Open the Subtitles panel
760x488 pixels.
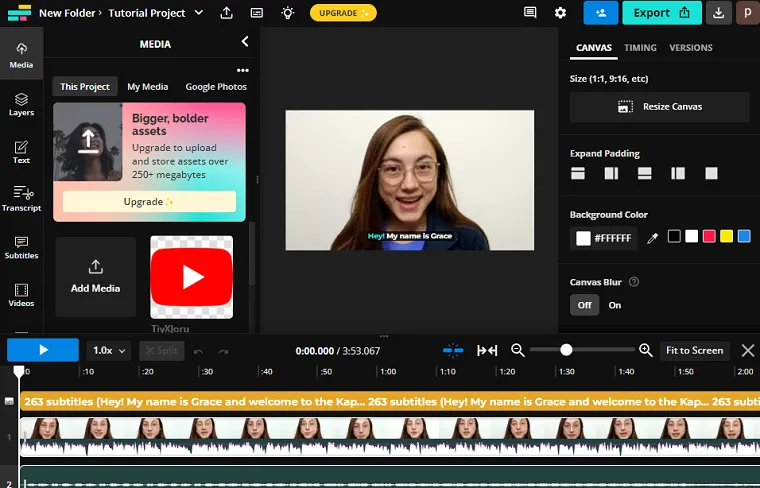(21, 247)
